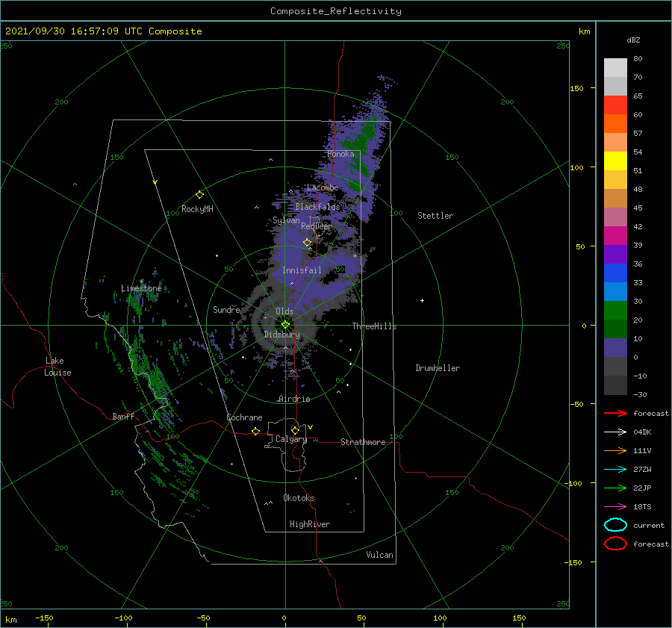Click the Sundre town label
Screen dimensions: 672x628
coord(226,309)
